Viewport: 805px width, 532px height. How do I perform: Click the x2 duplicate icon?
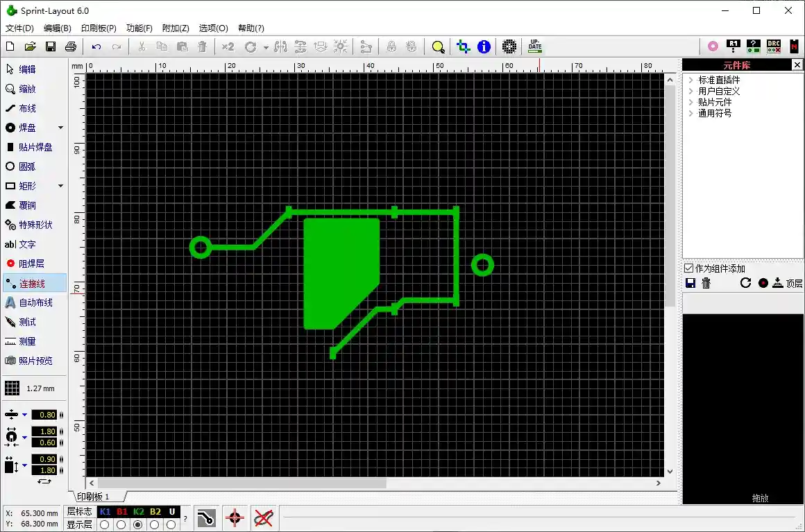click(x=228, y=46)
